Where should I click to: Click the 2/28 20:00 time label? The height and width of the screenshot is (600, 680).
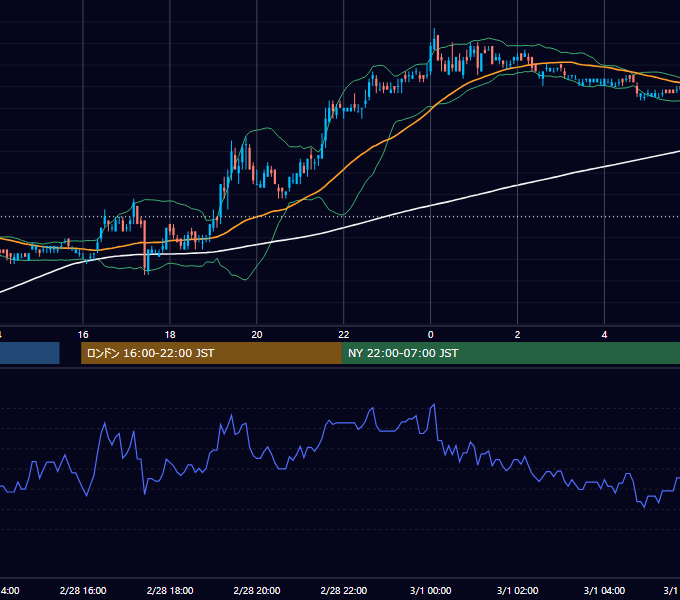tap(257, 590)
